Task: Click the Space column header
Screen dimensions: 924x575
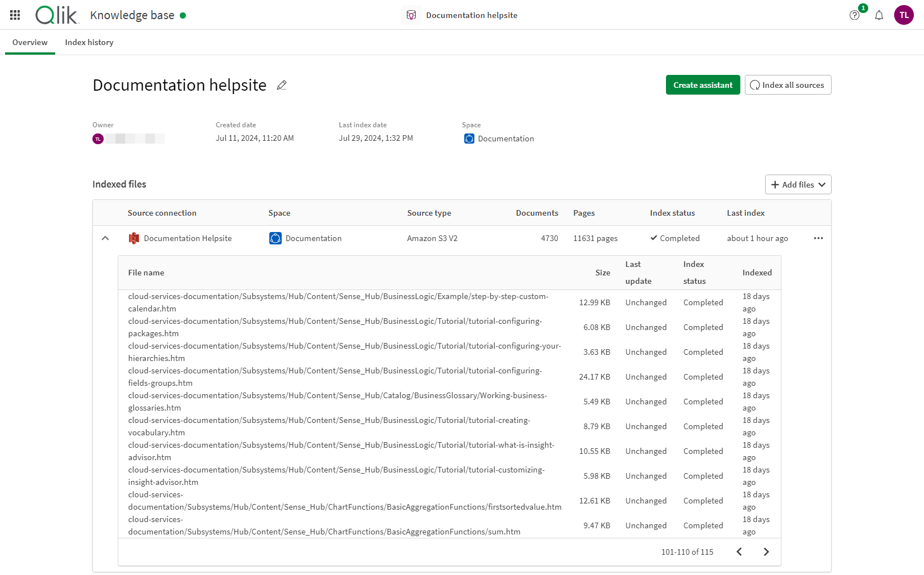Action: point(279,213)
